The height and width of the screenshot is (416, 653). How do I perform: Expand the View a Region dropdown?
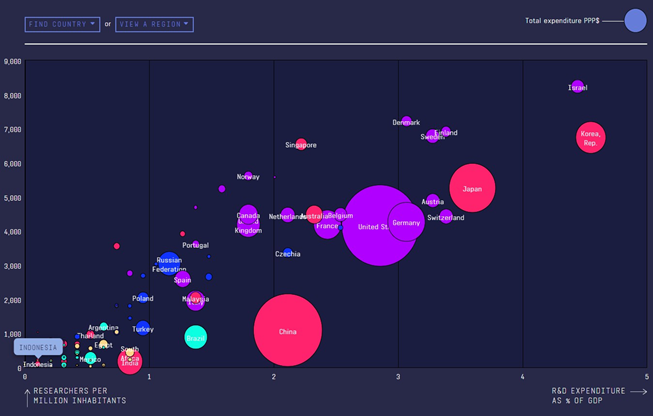154,24
